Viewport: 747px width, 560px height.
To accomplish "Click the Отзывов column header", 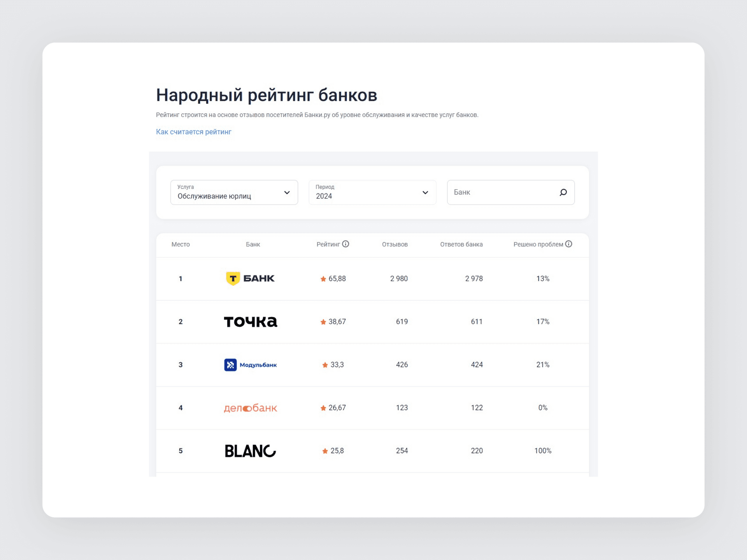I will point(395,244).
